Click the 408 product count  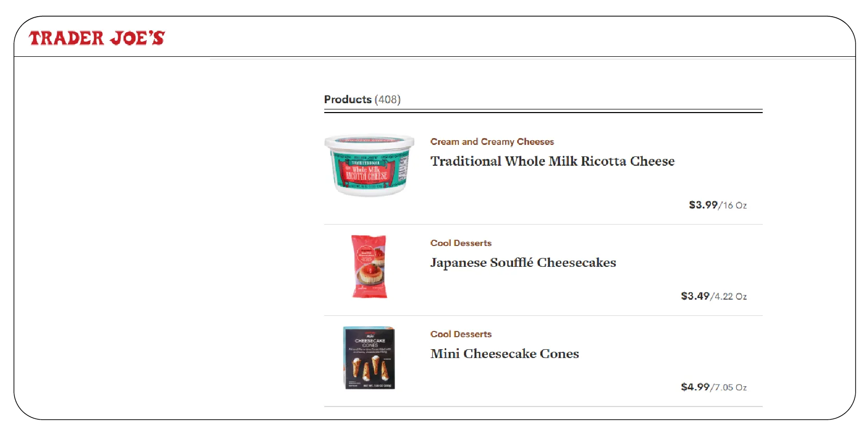[388, 100]
